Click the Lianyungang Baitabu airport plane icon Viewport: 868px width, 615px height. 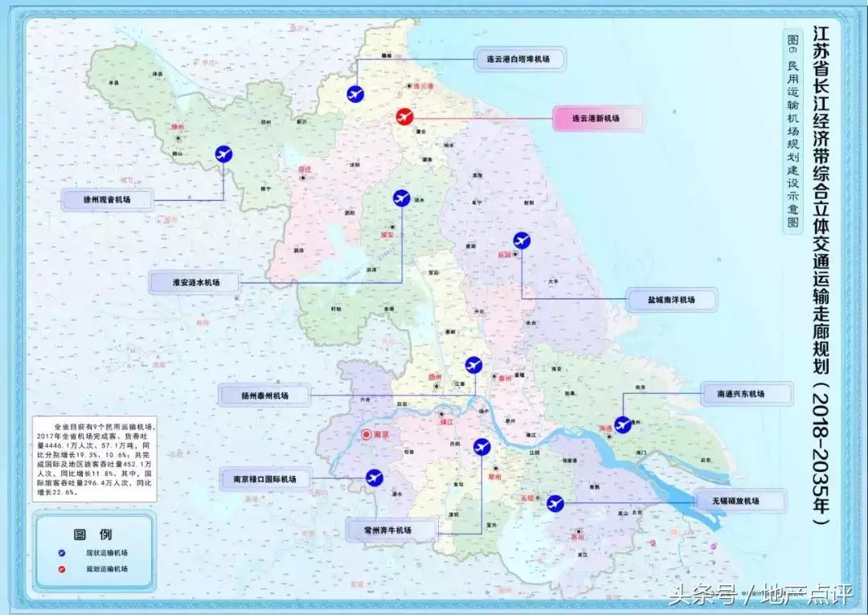click(355, 94)
